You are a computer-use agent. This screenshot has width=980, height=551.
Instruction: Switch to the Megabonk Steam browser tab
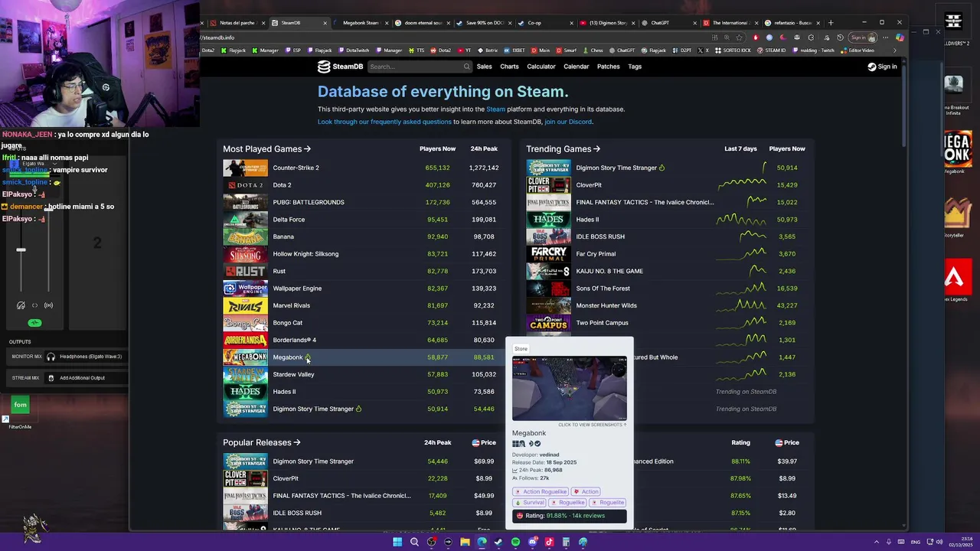(x=361, y=23)
